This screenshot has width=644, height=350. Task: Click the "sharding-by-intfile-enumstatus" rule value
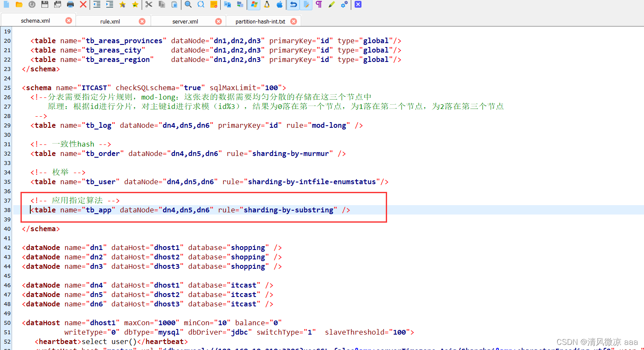point(312,182)
